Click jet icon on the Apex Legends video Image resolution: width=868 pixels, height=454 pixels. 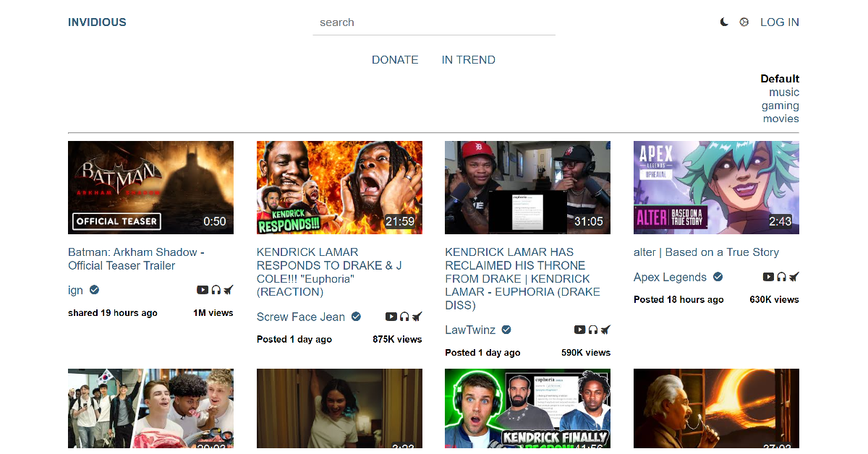pyautogui.click(x=793, y=277)
